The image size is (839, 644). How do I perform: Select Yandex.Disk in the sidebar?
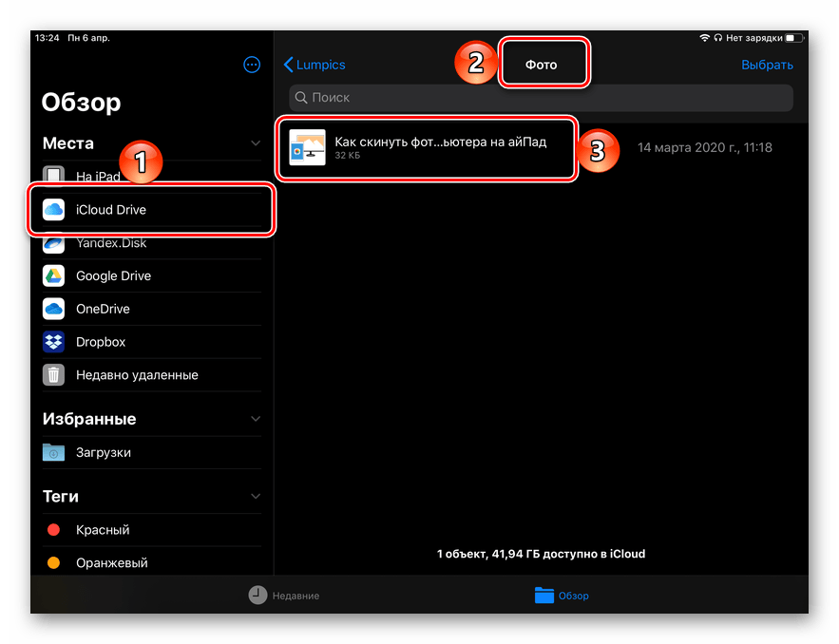pyautogui.click(x=112, y=243)
